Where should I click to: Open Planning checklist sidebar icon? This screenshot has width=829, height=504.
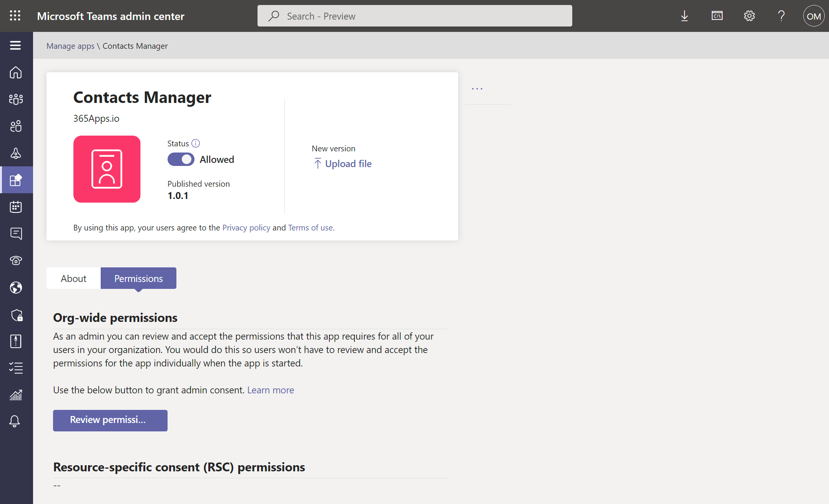[16, 368]
